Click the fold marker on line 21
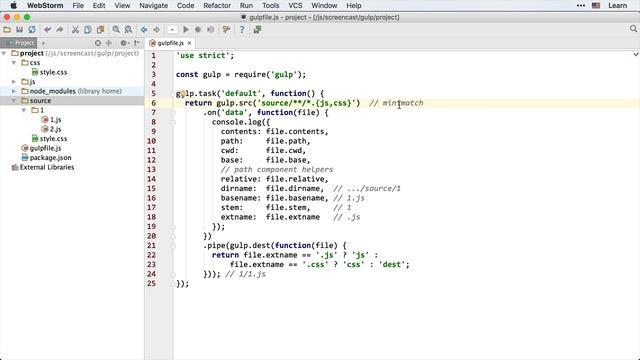 (173, 246)
